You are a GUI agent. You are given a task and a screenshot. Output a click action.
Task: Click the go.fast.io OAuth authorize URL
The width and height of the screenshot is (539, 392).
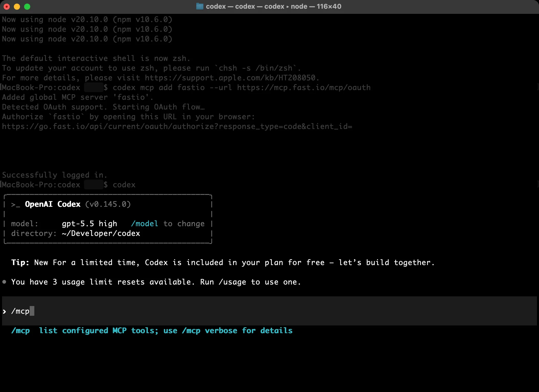pos(177,126)
